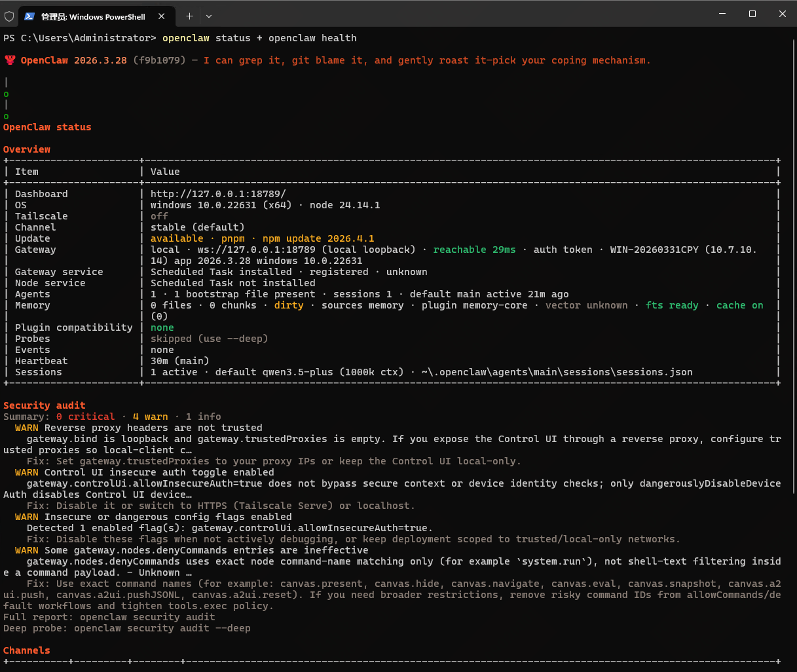The image size is (797, 672).
Task: Click the '(f9b1079)' commit hash
Action: [x=159, y=60]
